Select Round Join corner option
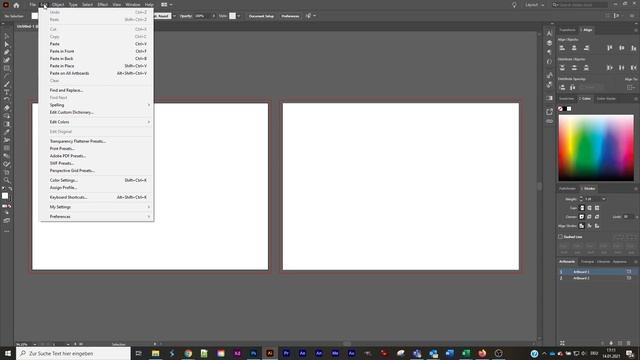The height and width of the screenshot is (360, 640). point(589,217)
